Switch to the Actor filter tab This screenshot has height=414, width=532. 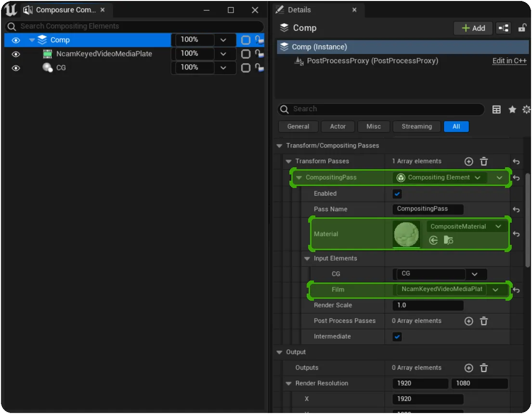338,127
